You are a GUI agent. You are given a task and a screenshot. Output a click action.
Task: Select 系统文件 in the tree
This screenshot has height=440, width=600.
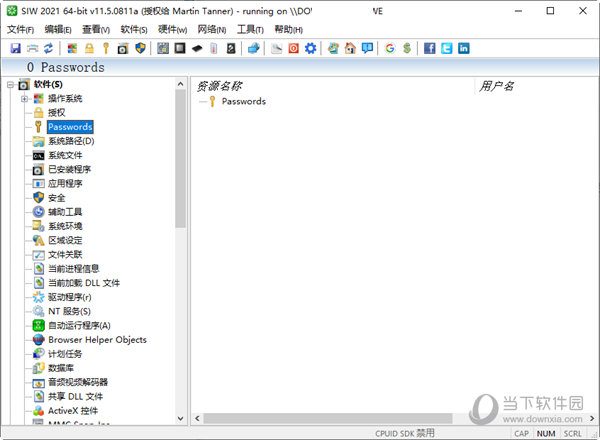[x=65, y=155]
